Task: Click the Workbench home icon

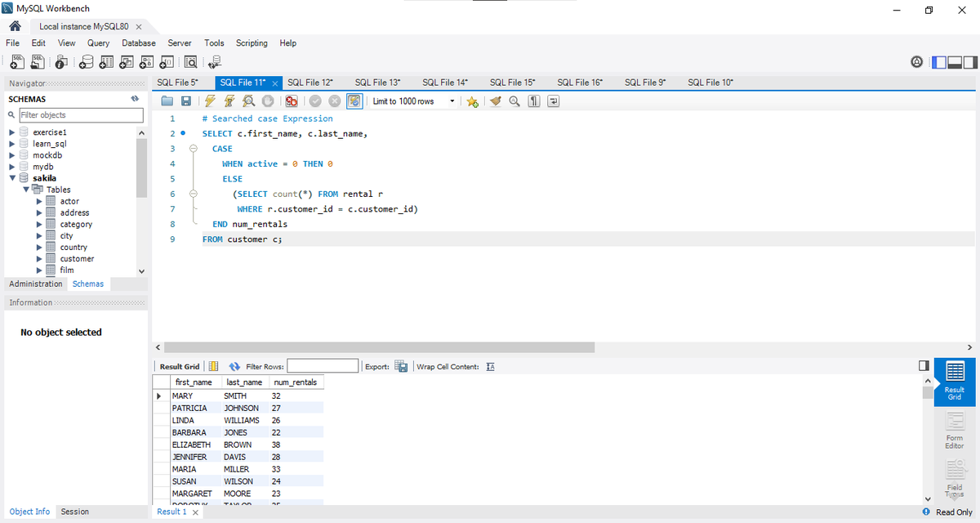Action: click(x=14, y=26)
